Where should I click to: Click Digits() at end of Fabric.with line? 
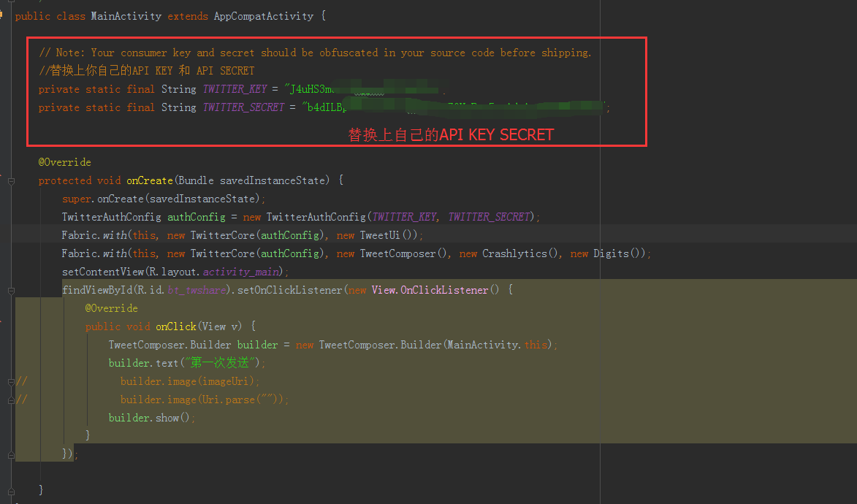coord(617,253)
